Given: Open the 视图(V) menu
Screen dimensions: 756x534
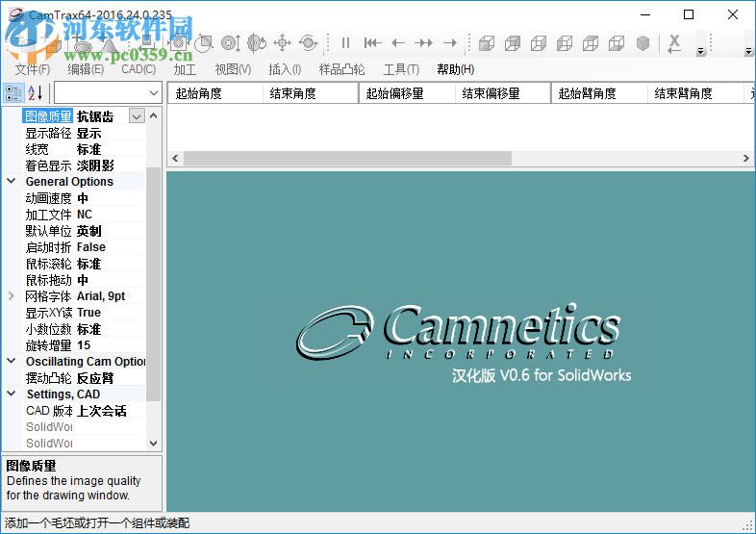Looking at the screenshot, I should tap(233, 69).
